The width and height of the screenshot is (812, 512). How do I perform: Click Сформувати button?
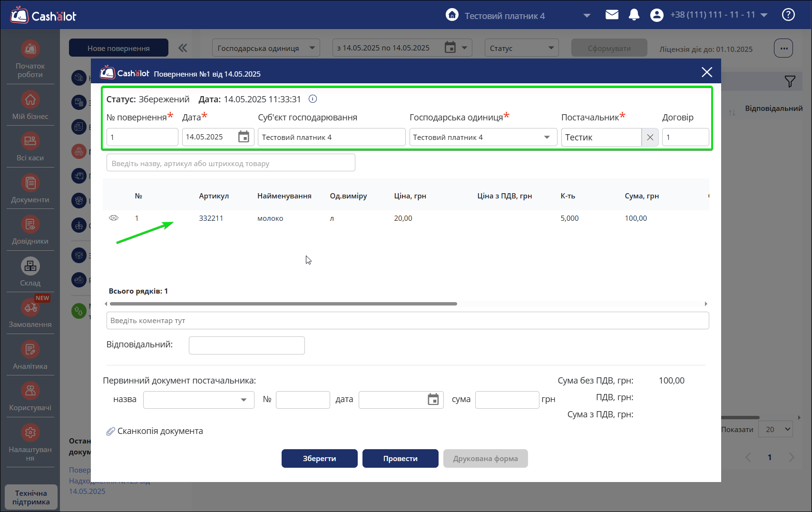(x=609, y=48)
